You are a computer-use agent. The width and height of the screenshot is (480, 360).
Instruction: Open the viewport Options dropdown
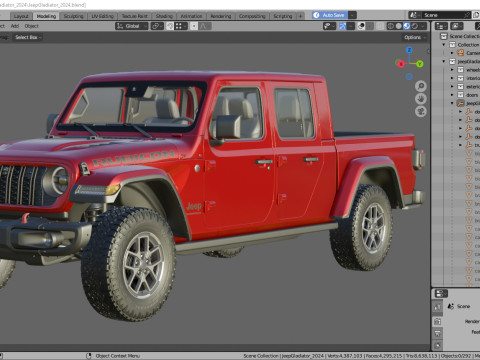[414, 37]
